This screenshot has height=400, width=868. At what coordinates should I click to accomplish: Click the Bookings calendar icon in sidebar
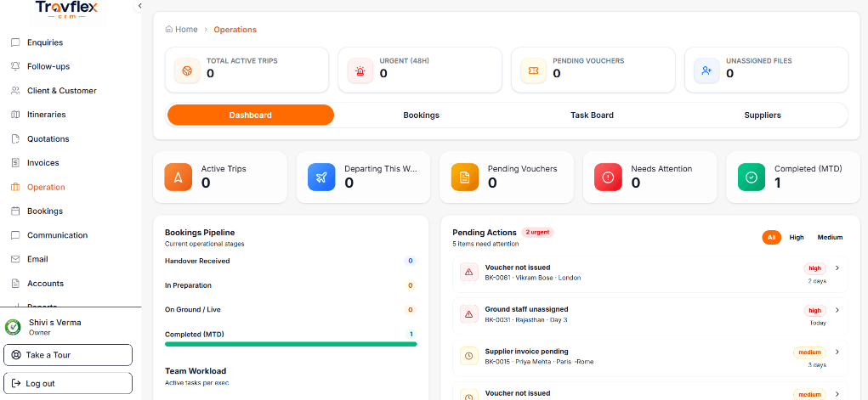click(15, 211)
